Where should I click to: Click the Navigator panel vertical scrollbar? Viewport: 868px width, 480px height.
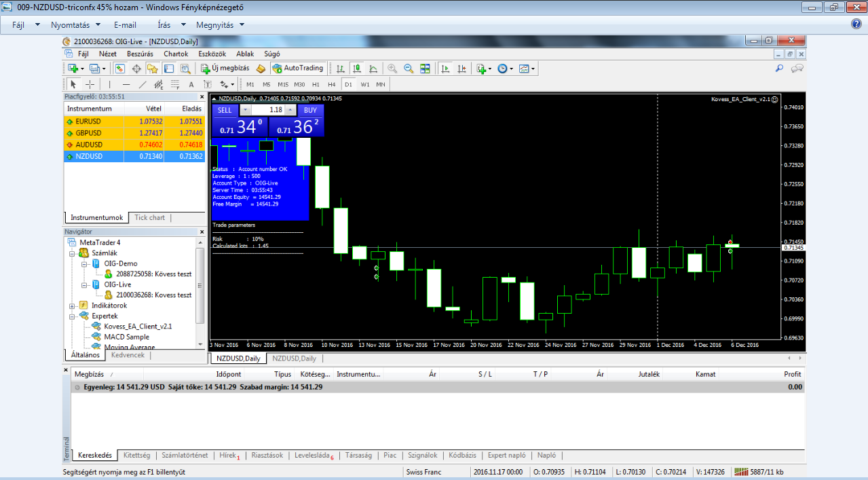click(x=200, y=285)
